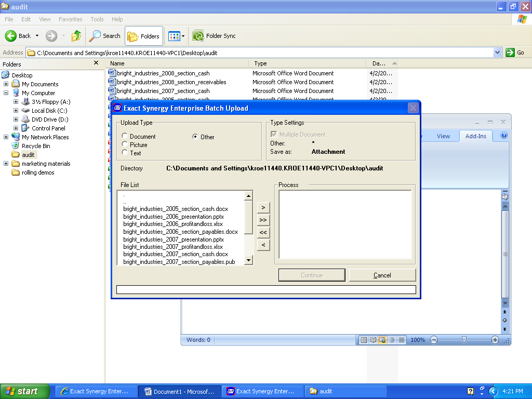This screenshot has height=399, width=532.
Task: Click the green Go arrow icon
Action: [x=510, y=52]
